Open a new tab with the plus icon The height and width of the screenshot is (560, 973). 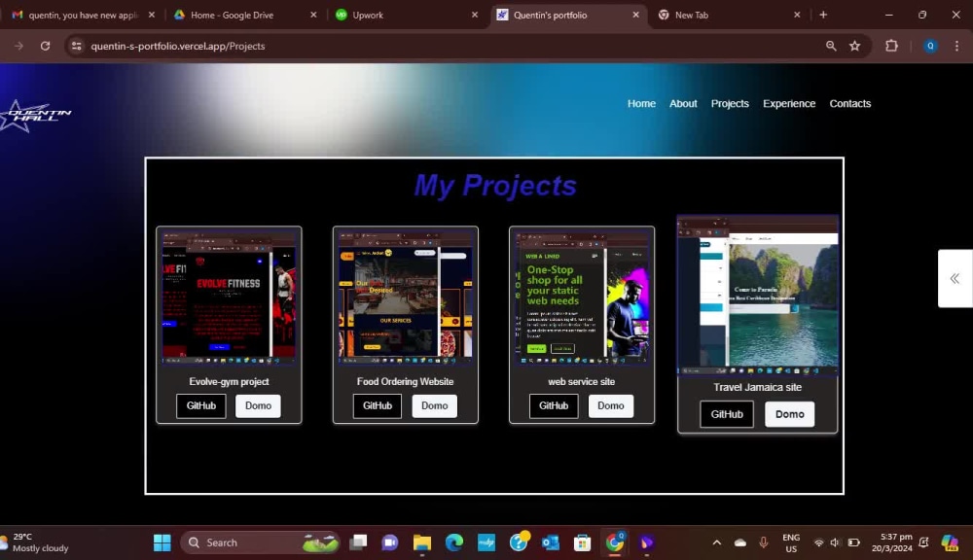click(x=823, y=15)
